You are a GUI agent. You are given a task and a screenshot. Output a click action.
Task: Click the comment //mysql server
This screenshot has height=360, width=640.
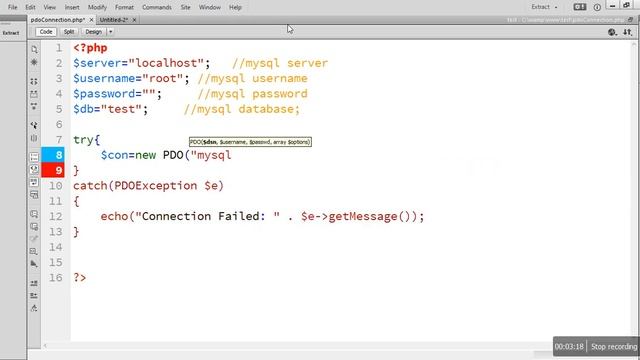pyautogui.click(x=280, y=63)
